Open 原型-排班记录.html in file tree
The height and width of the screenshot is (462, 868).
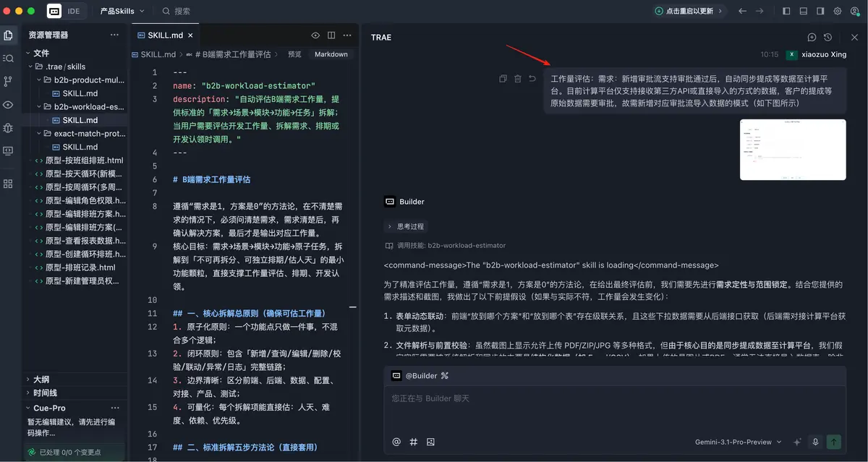(80, 268)
